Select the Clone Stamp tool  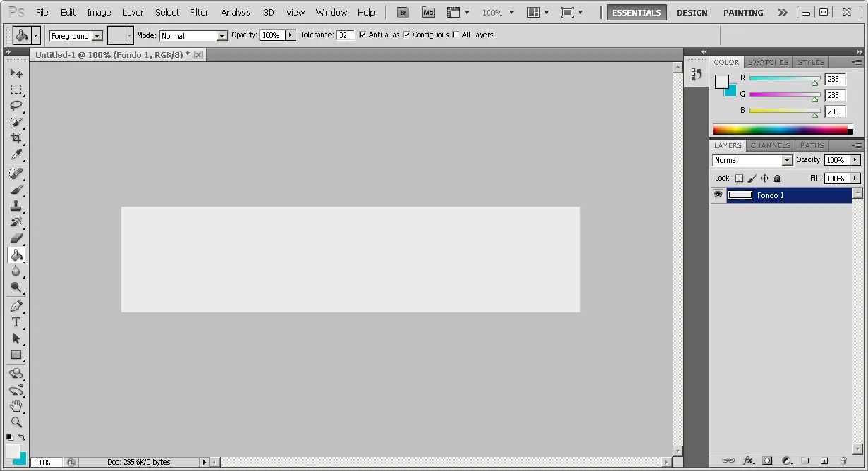(x=16, y=206)
